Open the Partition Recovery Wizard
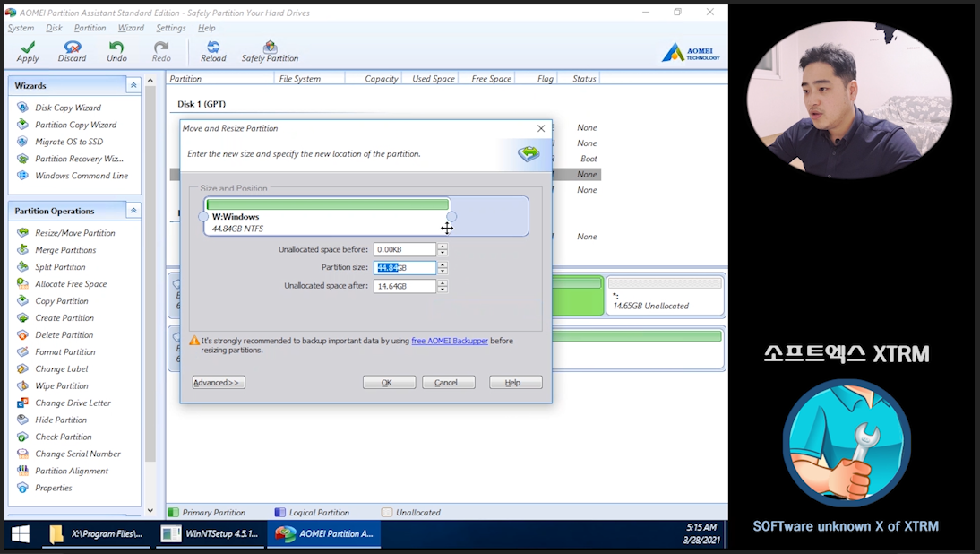Image resolution: width=980 pixels, height=554 pixels. click(x=79, y=158)
